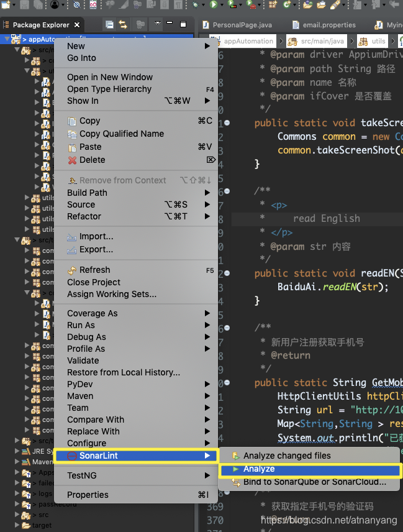Open Package Explorer view menu triangle
Image resolution: width=403 pixels, height=532 pixels.
tap(158, 24)
